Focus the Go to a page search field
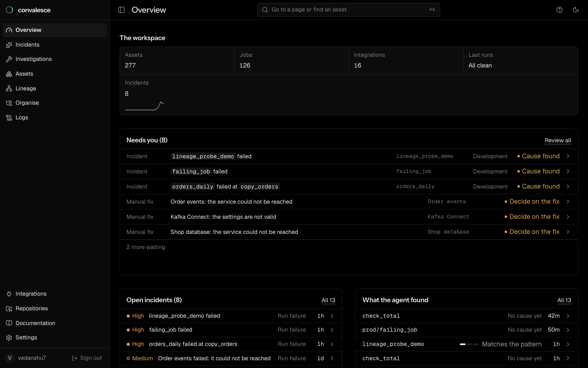588x368 pixels. [349, 10]
